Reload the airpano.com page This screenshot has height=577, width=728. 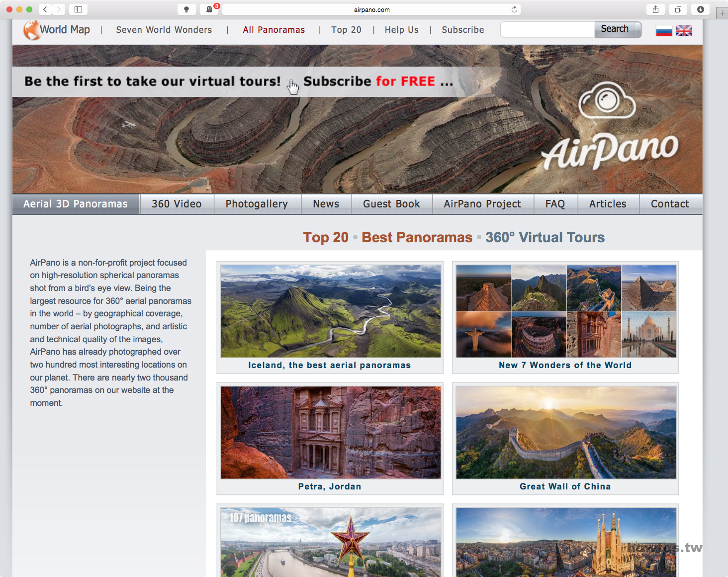click(514, 9)
